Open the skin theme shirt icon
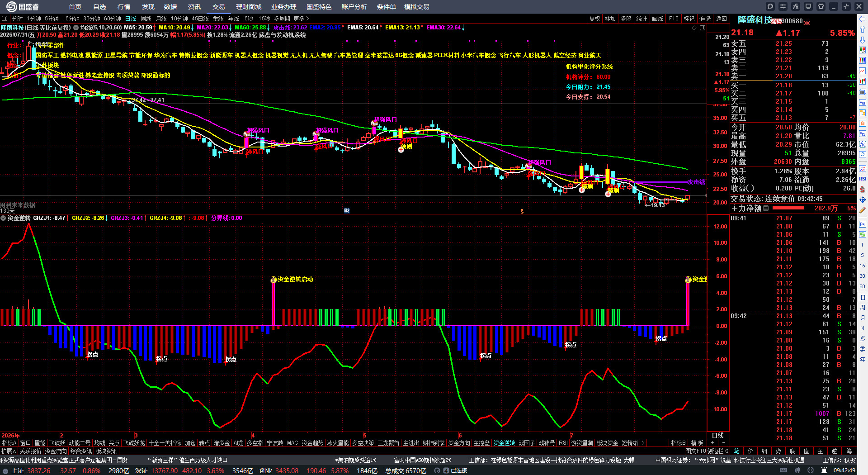This screenshot has height=475, width=868. point(821,6)
